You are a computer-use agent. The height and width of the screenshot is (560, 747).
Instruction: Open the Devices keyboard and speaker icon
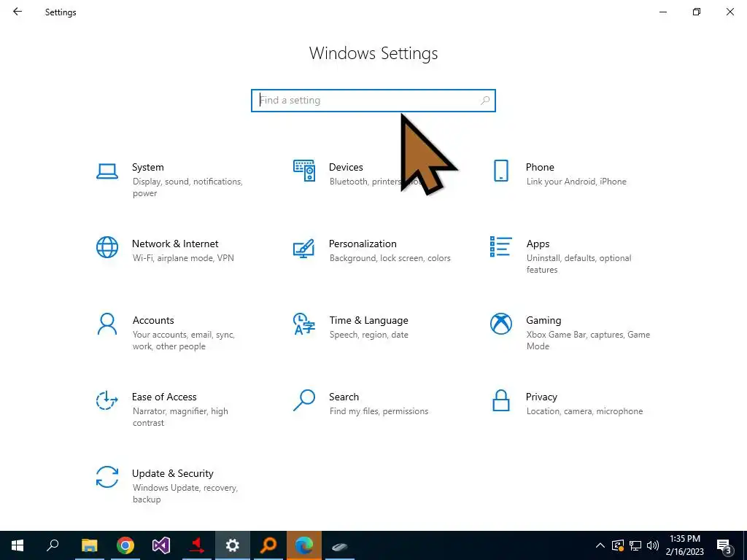pos(304,171)
